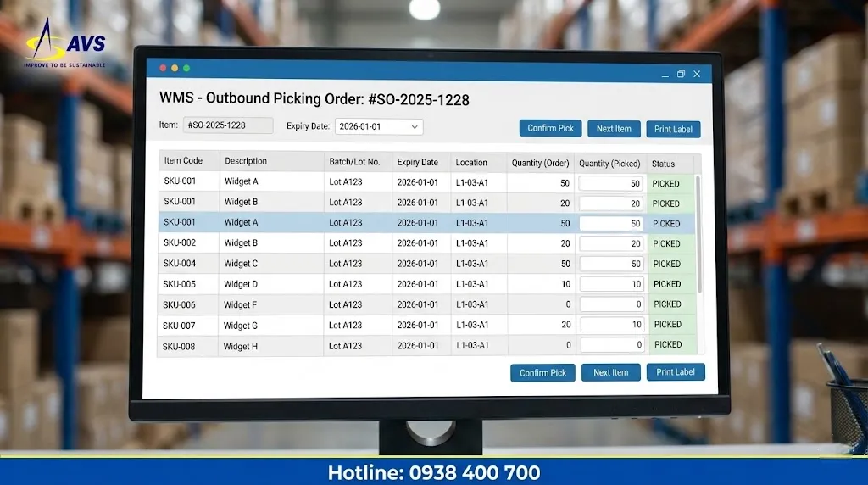Viewport: 868px width, 485px height.
Task: Click picked quantity field for SKU-005
Action: (x=611, y=284)
